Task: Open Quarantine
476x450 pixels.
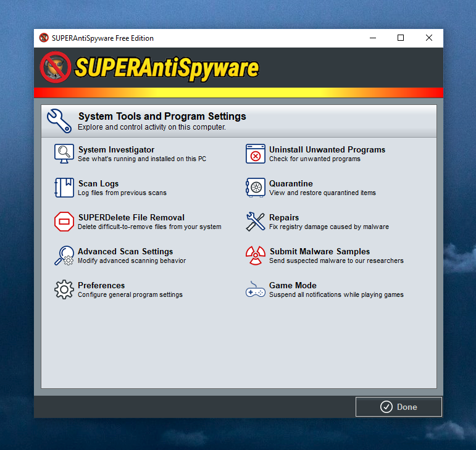Action: coord(291,183)
